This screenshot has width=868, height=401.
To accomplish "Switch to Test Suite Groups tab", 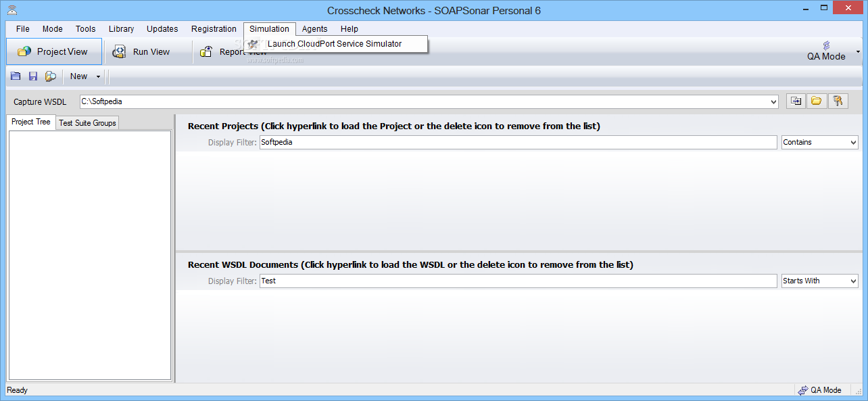I will pyautogui.click(x=87, y=123).
